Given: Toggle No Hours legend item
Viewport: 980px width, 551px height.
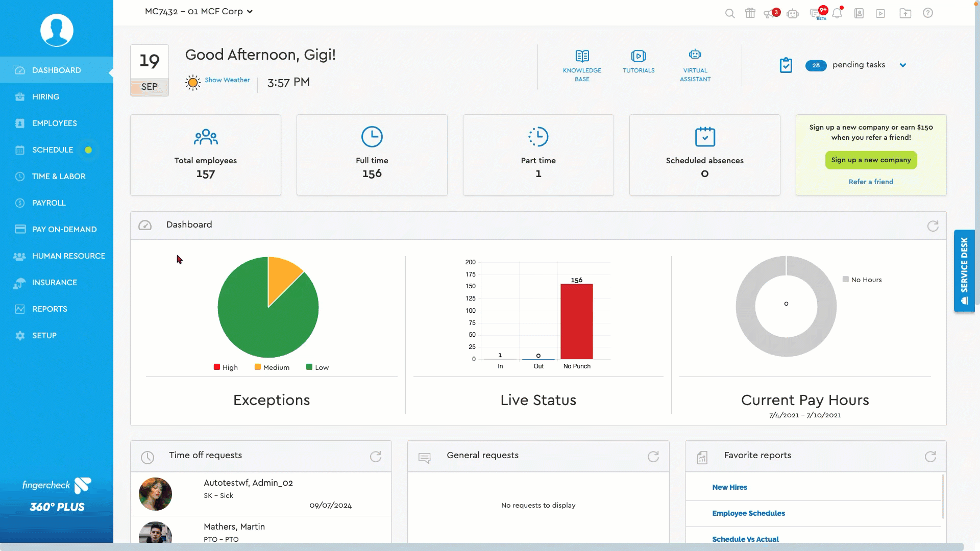Looking at the screenshot, I should pos(862,280).
